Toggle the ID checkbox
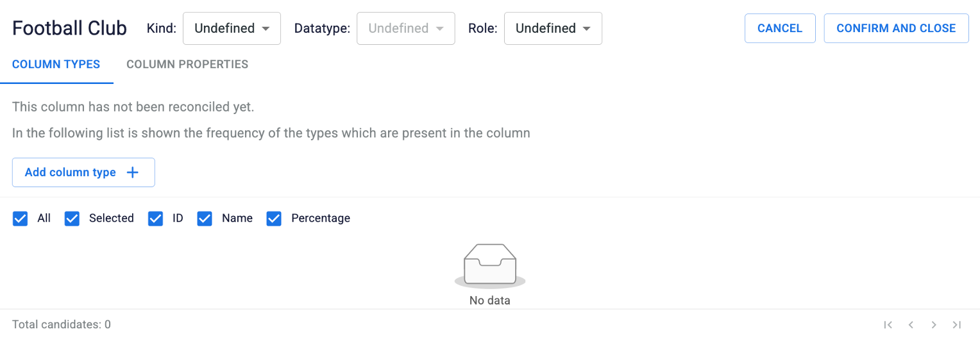The height and width of the screenshot is (341, 980). (x=156, y=219)
